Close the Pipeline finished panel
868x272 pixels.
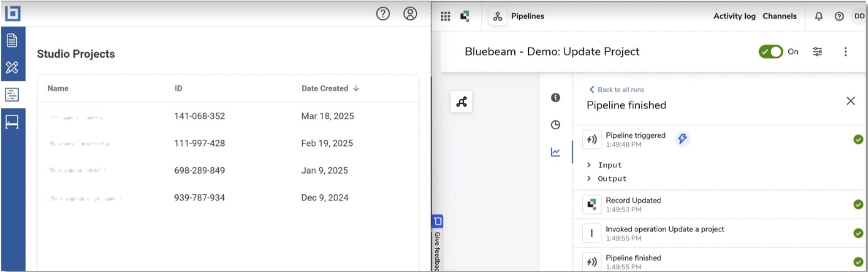coord(850,101)
